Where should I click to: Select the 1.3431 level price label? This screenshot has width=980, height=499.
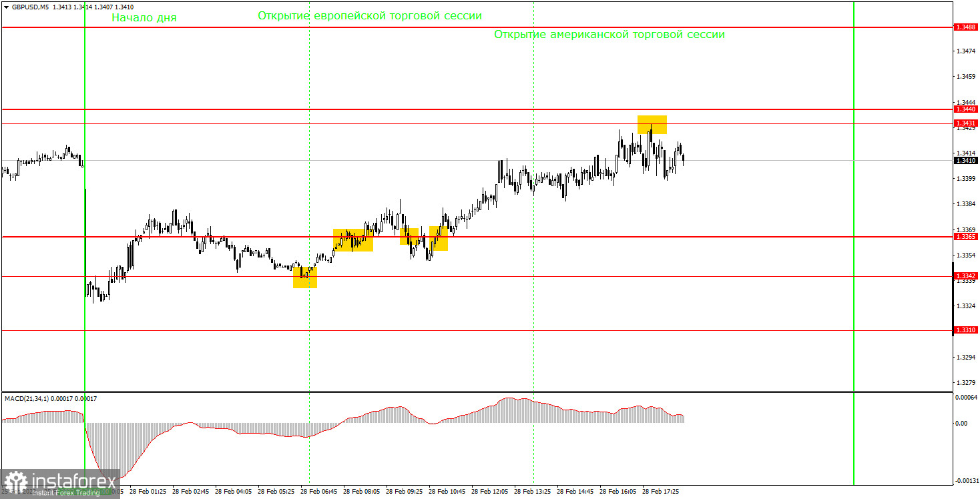coord(966,123)
